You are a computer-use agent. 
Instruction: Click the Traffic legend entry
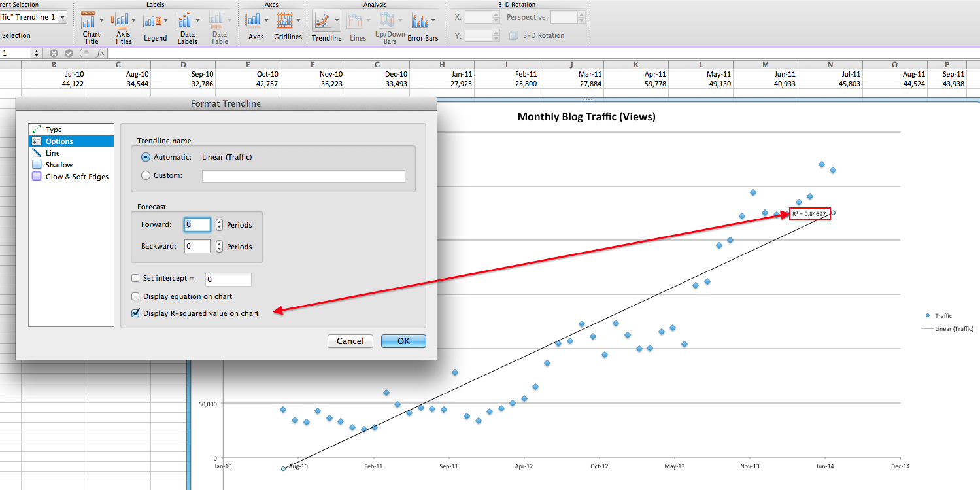(x=938, y=316)
